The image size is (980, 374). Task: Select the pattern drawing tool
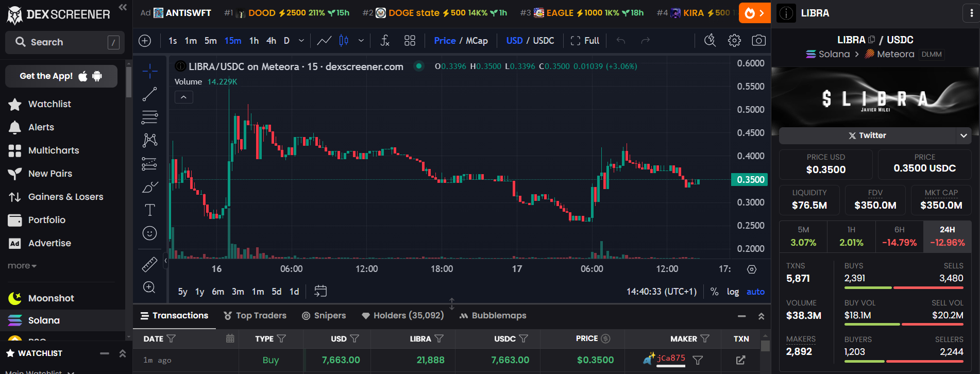(x=149, y=140)
